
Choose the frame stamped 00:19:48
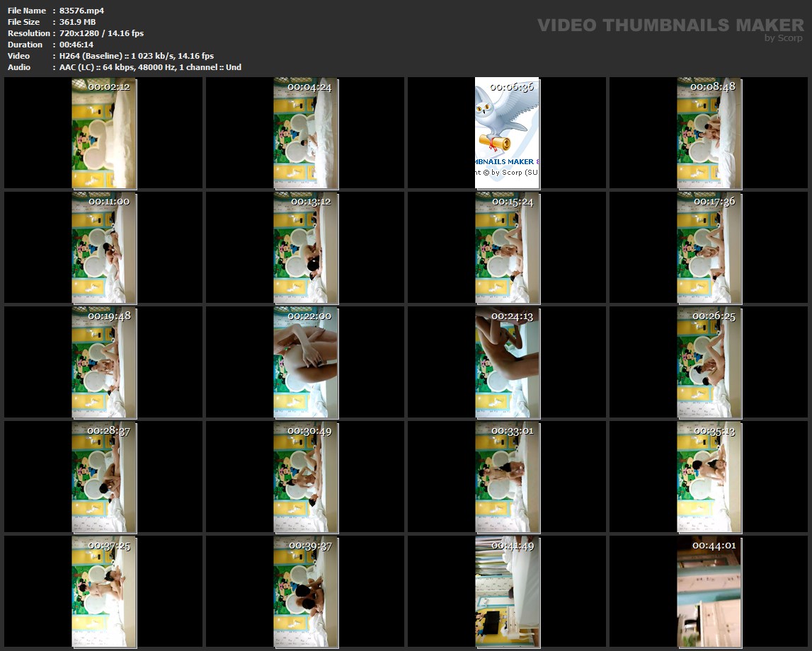pos(103,362)
